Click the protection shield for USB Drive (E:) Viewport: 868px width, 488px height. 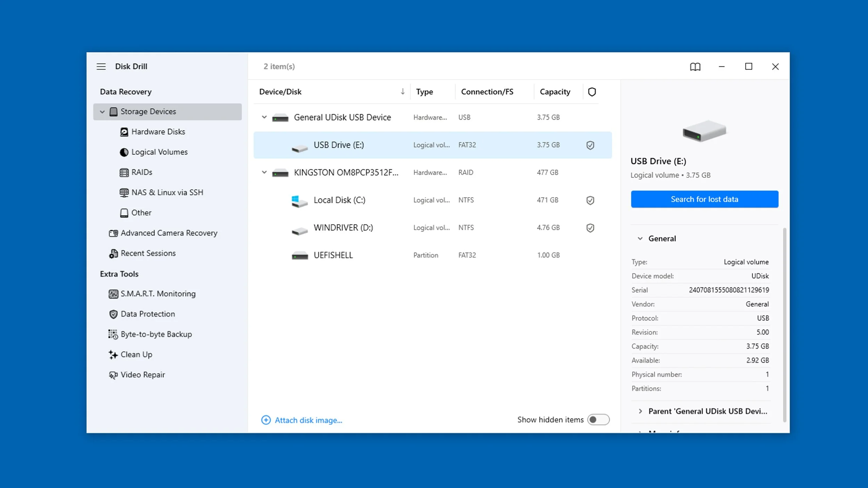[x=590, y=145]
